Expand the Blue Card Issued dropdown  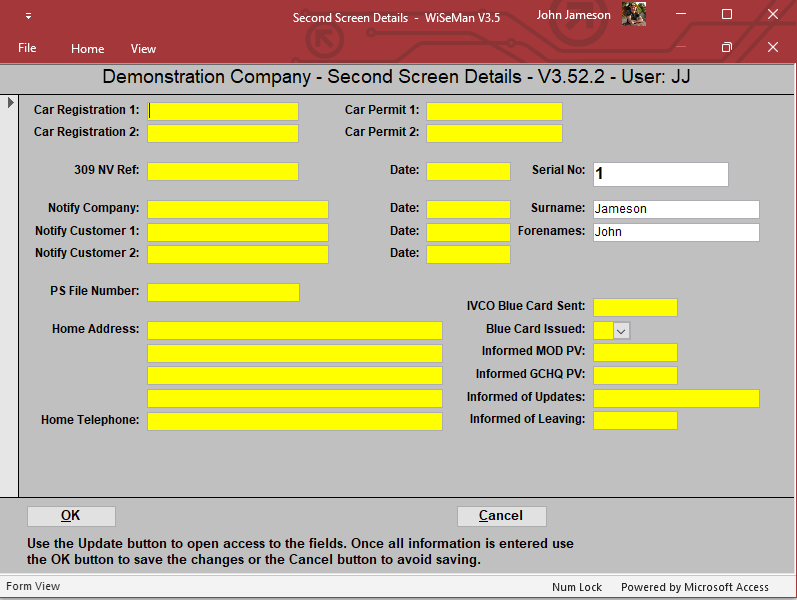621,330
